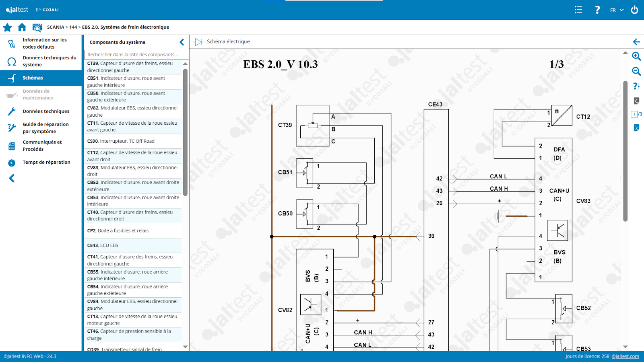Image resolution: width=644 pixels, height=362 pixels.
Task: Click the power logout icon
Action: pos(634,10)
